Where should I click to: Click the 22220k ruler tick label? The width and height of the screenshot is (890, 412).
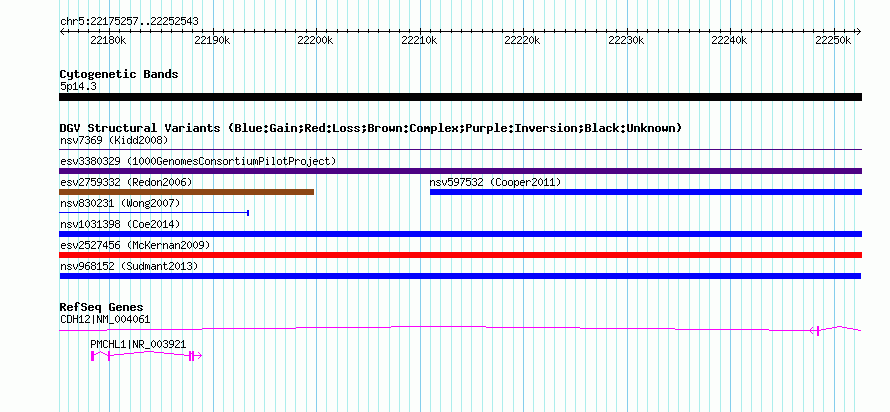[522, 40]
